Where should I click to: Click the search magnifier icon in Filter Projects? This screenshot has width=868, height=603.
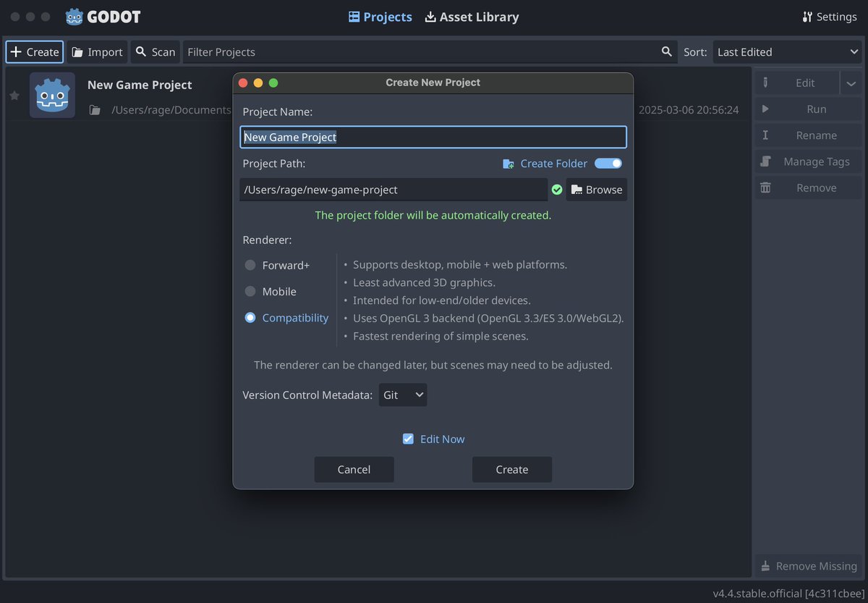(667, 51)
